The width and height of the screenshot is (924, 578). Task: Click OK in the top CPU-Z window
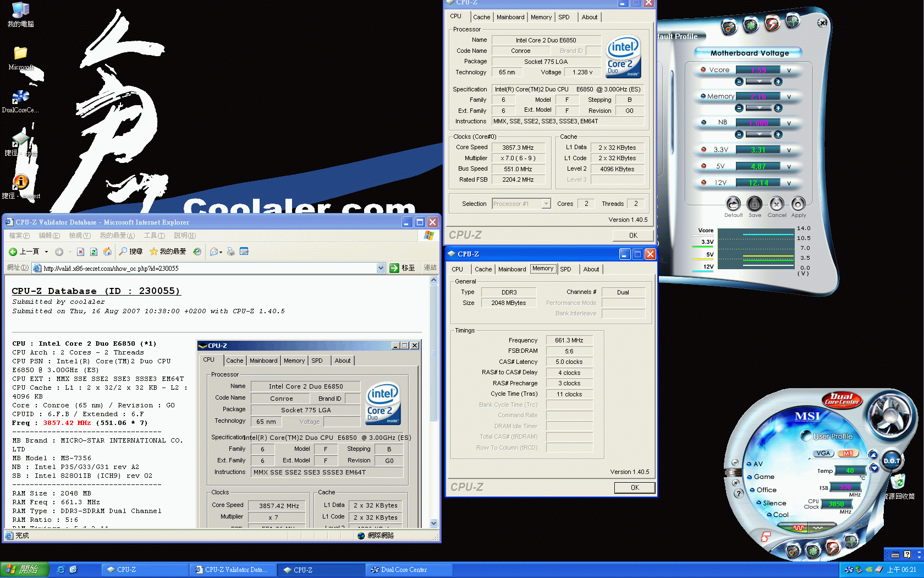(x=633, y=235)
